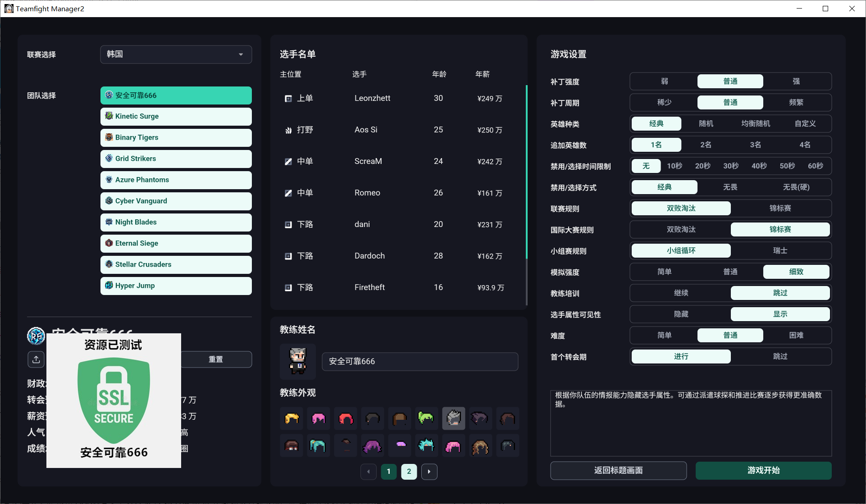This screenshot has height=504, width=866.
Task: Choose the green hair coach appearance
Action: click(x=426, y=418)
